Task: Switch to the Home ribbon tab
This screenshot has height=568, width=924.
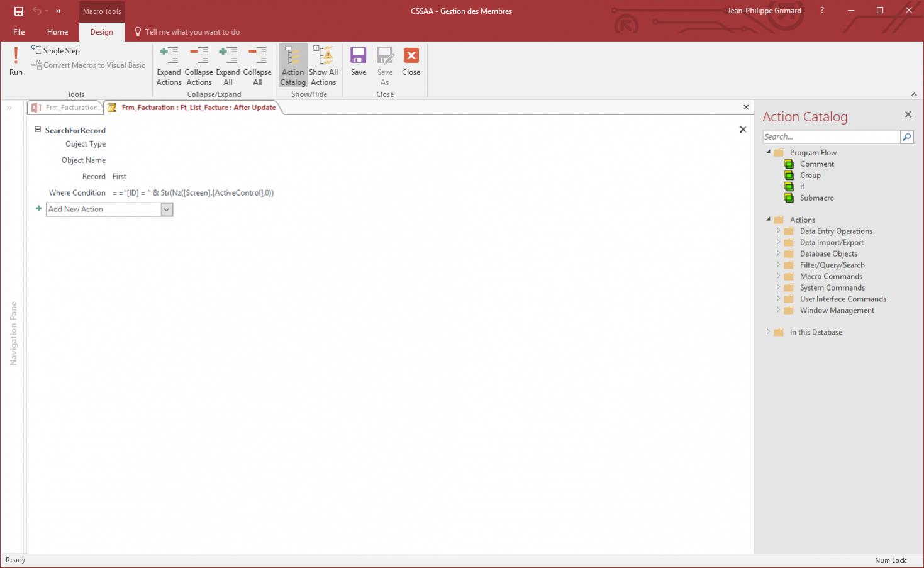Action: [x=57, y=31]
